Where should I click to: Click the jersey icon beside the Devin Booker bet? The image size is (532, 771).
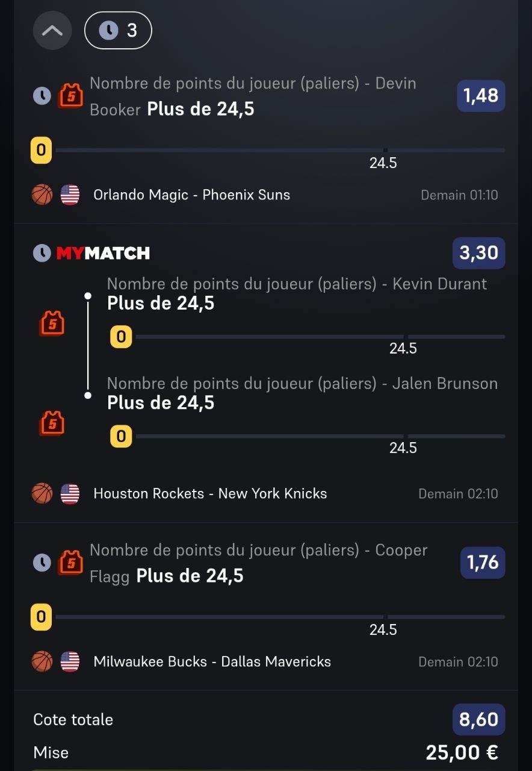click(x=70, y=96)
